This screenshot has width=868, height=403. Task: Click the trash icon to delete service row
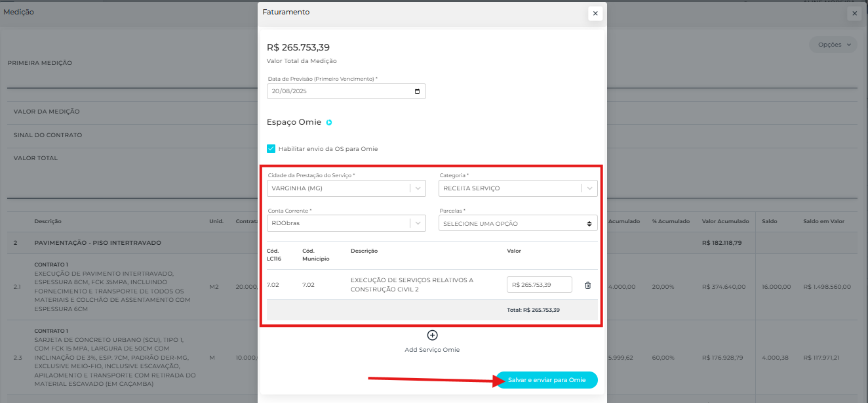pyautogui.click(x=587, y=285)
